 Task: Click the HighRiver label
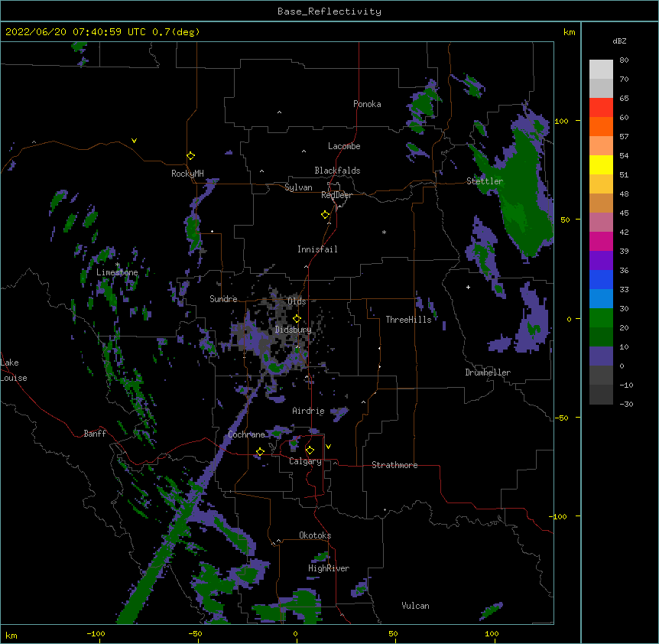point(328,568)
